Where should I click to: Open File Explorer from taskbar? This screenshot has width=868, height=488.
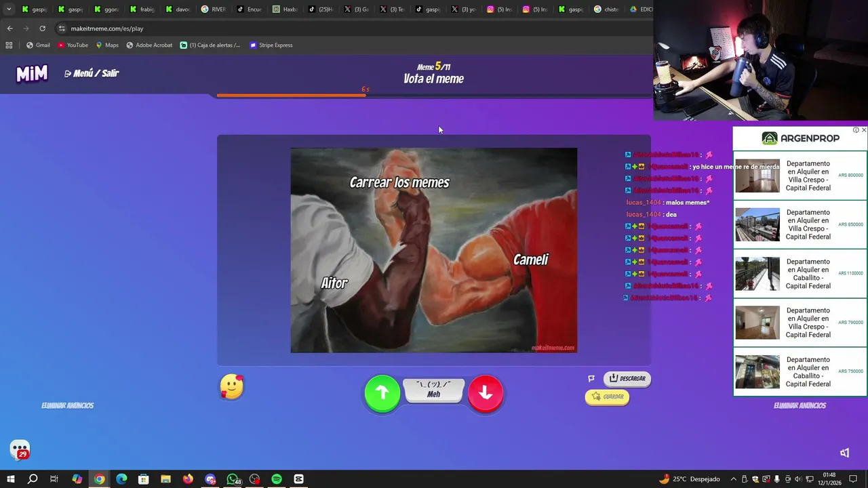(x=165, y=479)
